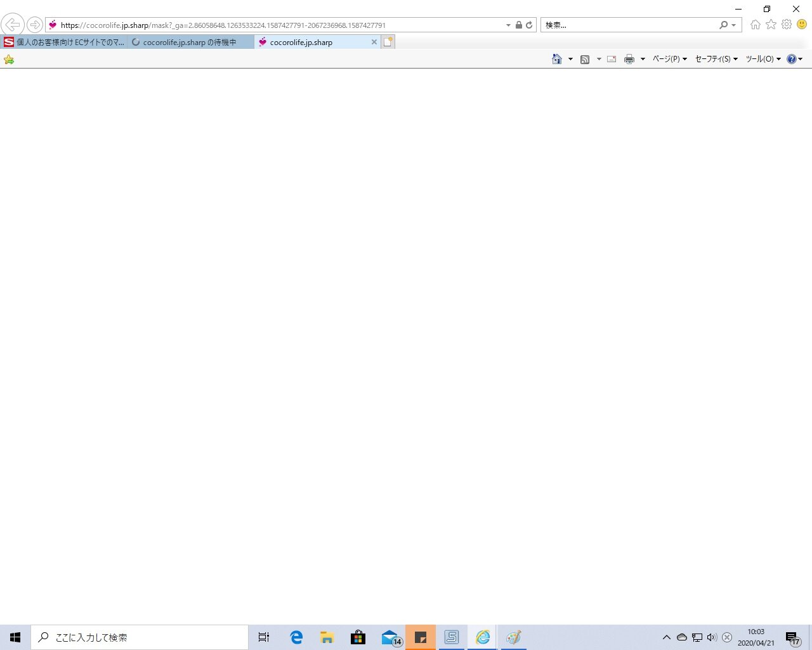Send feedback via the smiley icon
This screenshot has width=812, height=650.
(x=802, y=25)
